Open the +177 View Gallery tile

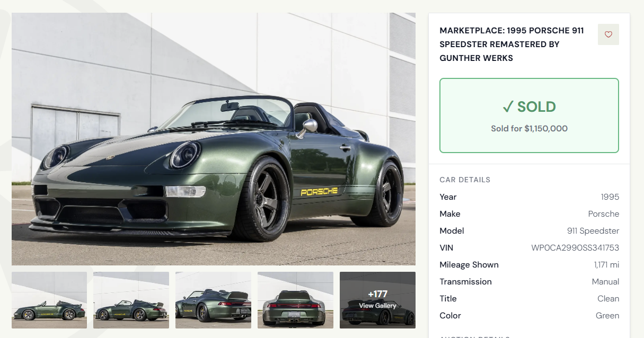377,300
